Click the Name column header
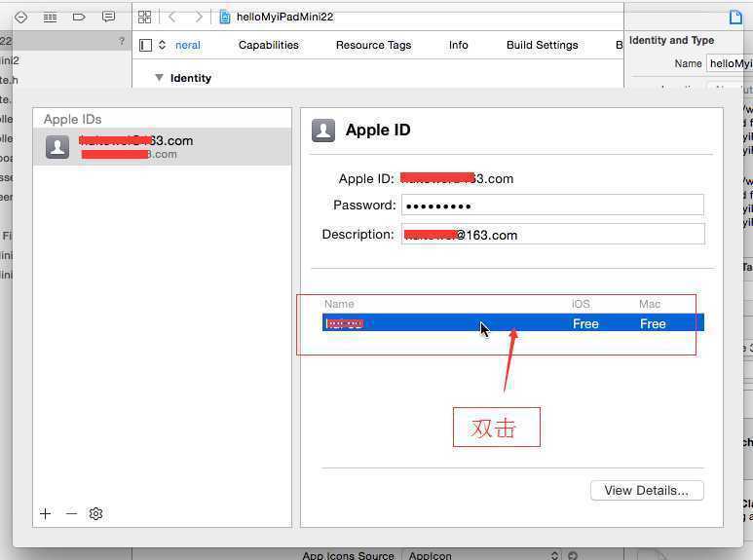Image resolution: width=753 pixels, height=560 pixels. click(x=339, y=304)
